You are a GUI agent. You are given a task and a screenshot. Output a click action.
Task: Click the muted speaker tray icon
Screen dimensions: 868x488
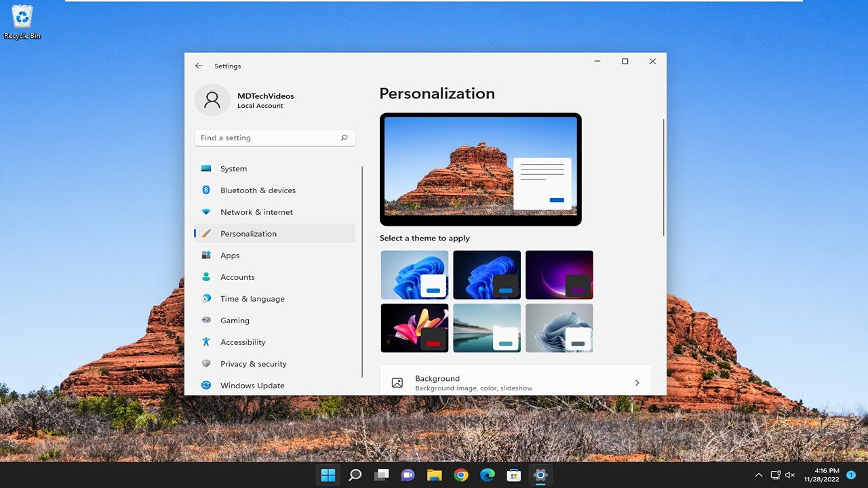[790, 475]
